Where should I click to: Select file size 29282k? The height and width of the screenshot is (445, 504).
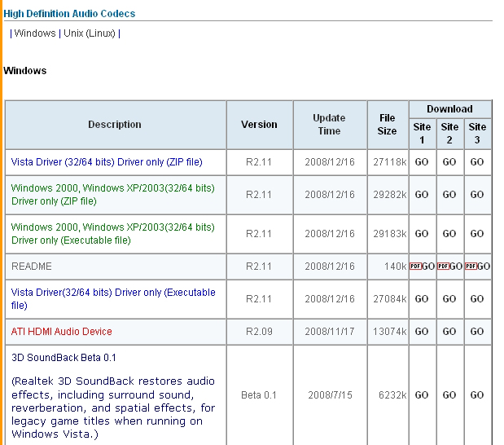click(x=390, y=195)
